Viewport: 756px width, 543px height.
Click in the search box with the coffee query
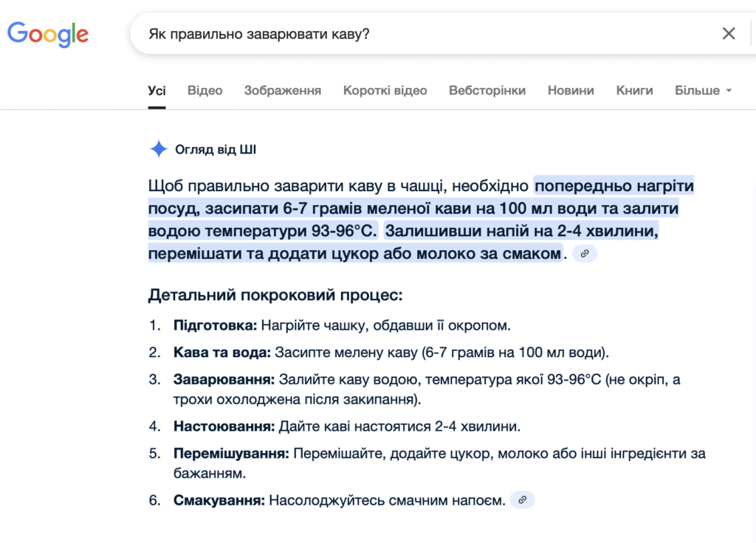[413, 34]
